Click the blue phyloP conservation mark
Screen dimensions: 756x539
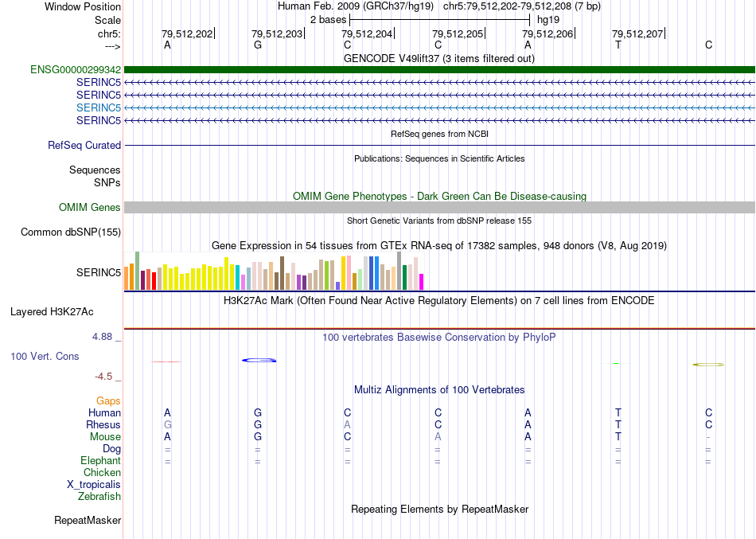(259, 360)
